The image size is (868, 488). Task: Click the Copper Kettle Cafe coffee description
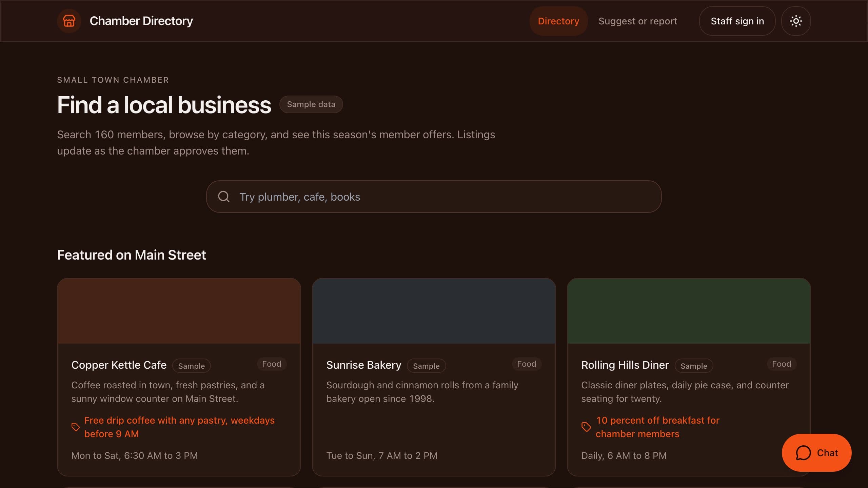click(x=168, y=392)
